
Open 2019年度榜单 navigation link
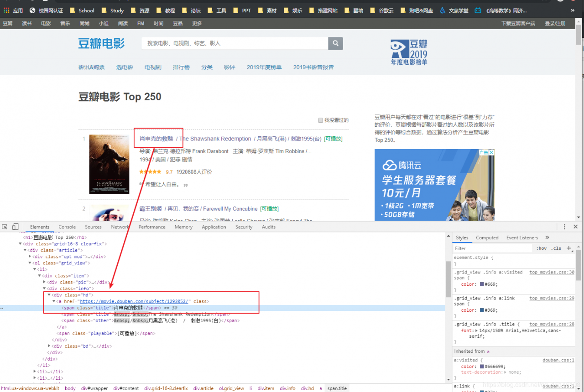pos(264,67)
